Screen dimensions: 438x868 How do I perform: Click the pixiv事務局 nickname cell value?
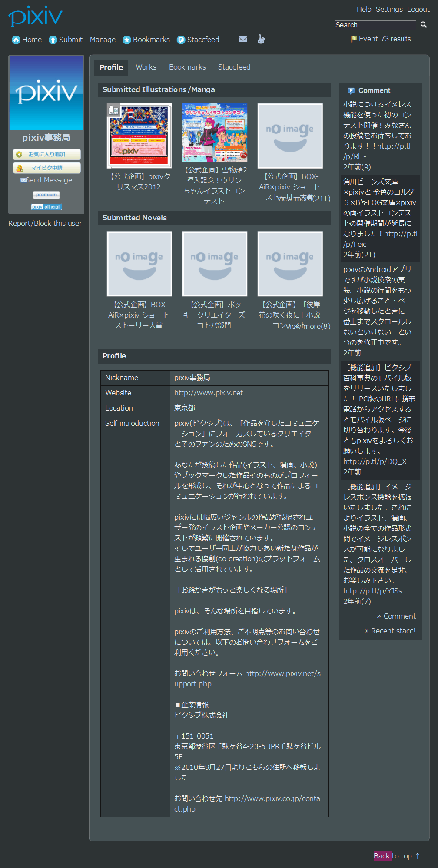click(x=192, y=378)
